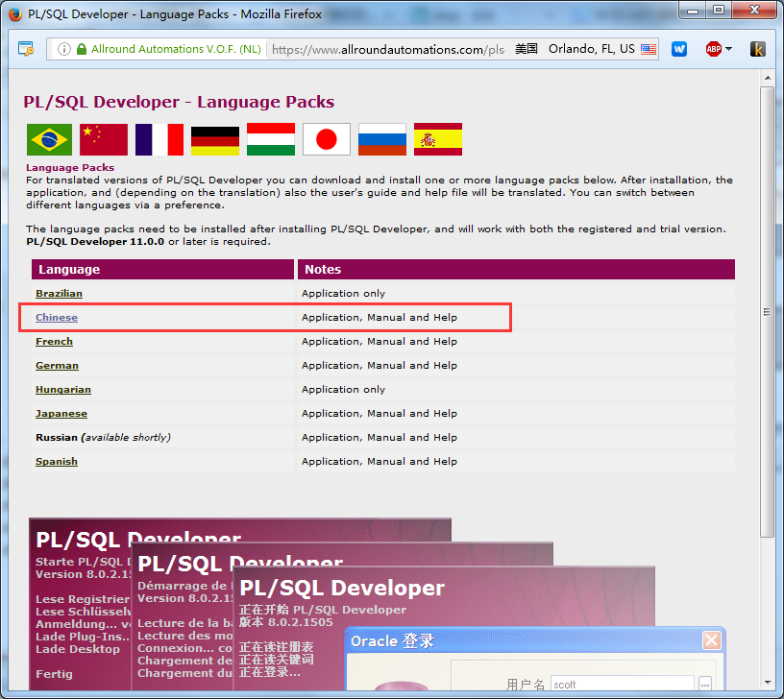Open the site information (i) icon
Screen dimensions: 784x699
coord(64,49)
